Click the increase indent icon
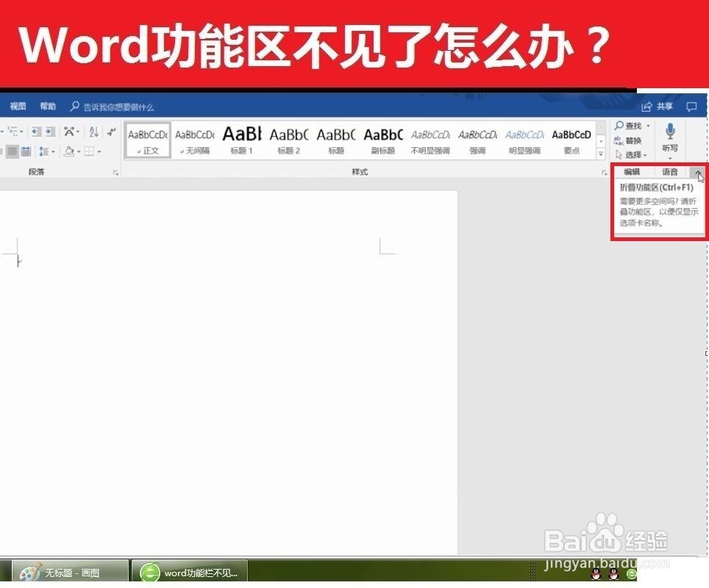The image size is (709, 588). (50, 132)
